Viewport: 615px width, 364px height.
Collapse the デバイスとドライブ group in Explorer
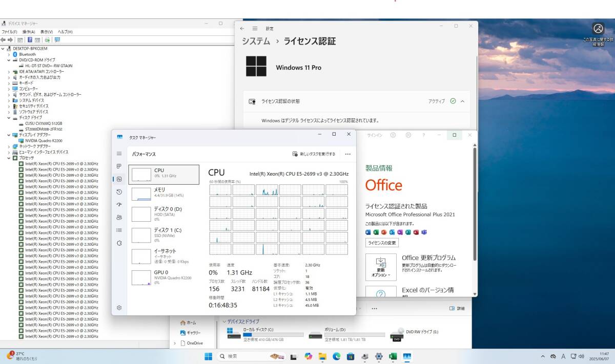[224, 322]
